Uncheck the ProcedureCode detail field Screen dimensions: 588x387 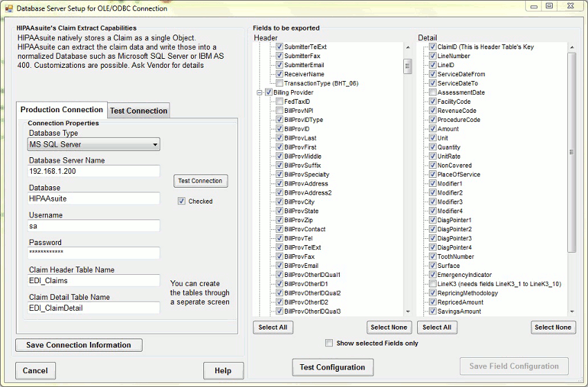pyautogui.click(x=432, y=120)
